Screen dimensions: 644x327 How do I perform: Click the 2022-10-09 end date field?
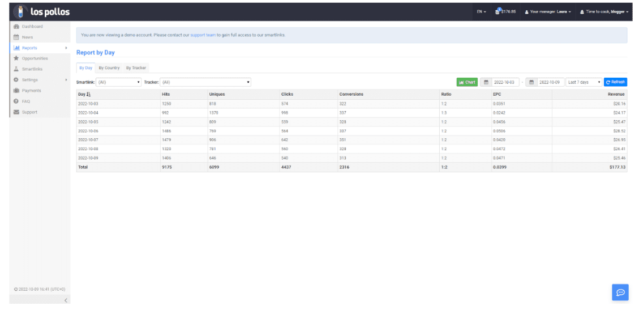pyautogui.click(x=551, y=82)
